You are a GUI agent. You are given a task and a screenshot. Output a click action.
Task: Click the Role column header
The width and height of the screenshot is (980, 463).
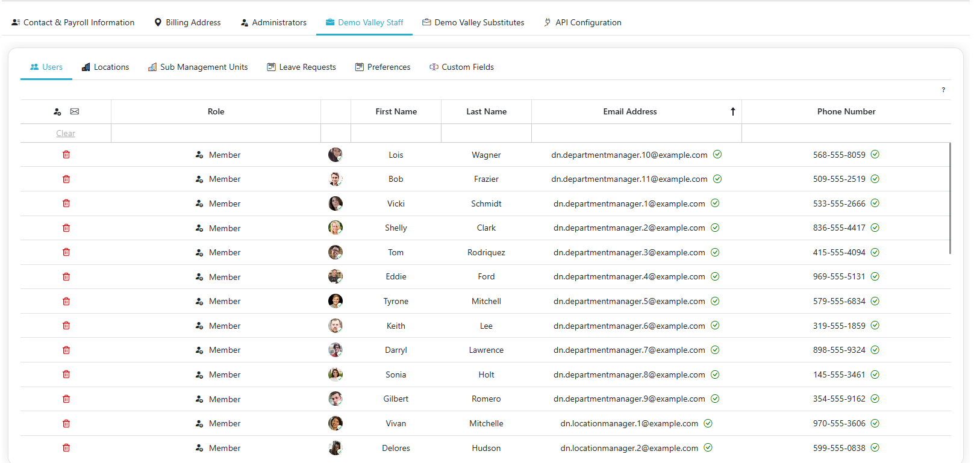[216, 111]
